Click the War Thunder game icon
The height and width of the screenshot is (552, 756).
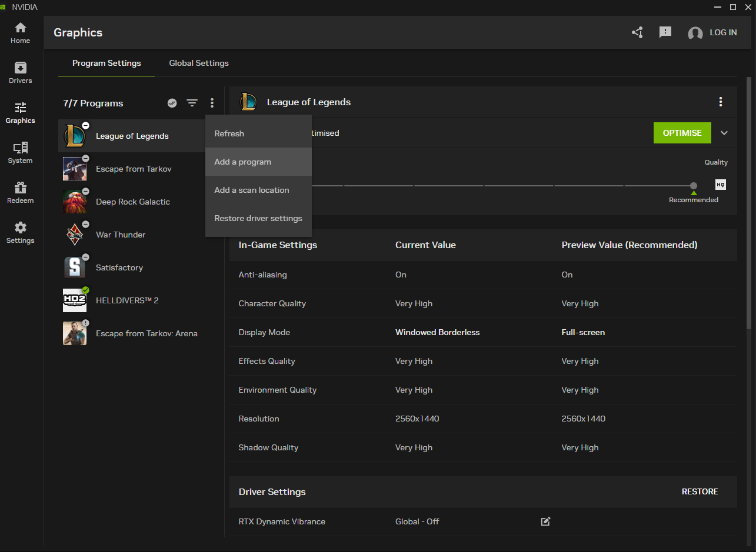75,235
